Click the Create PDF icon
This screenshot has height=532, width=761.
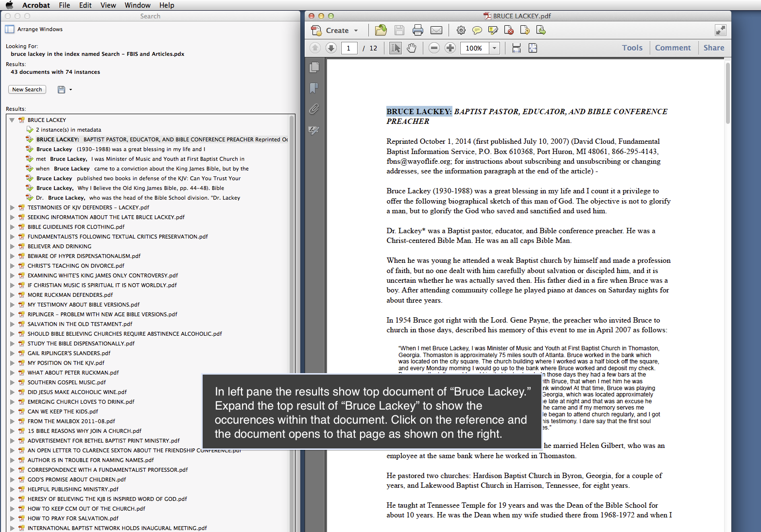pos(316,31)
